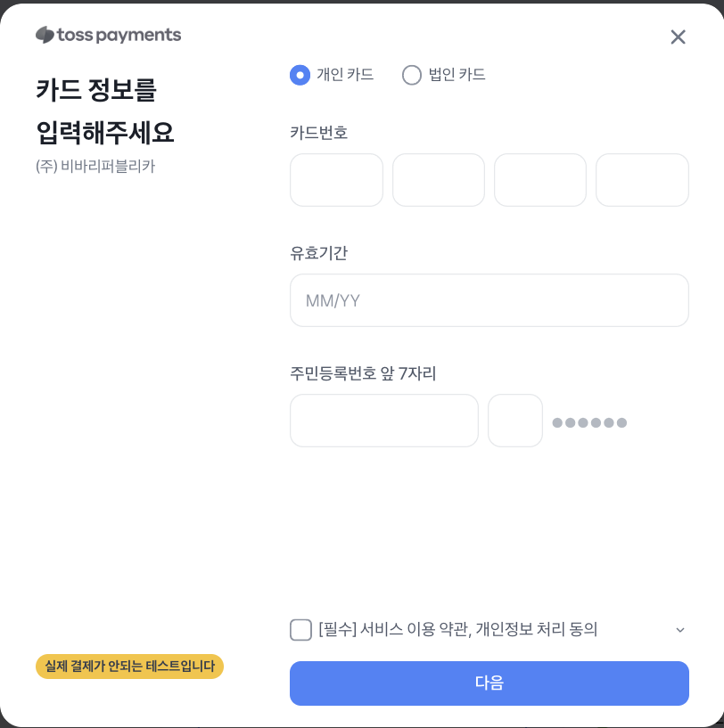
Task: Close the card information dialog
Action: point(678,37)
